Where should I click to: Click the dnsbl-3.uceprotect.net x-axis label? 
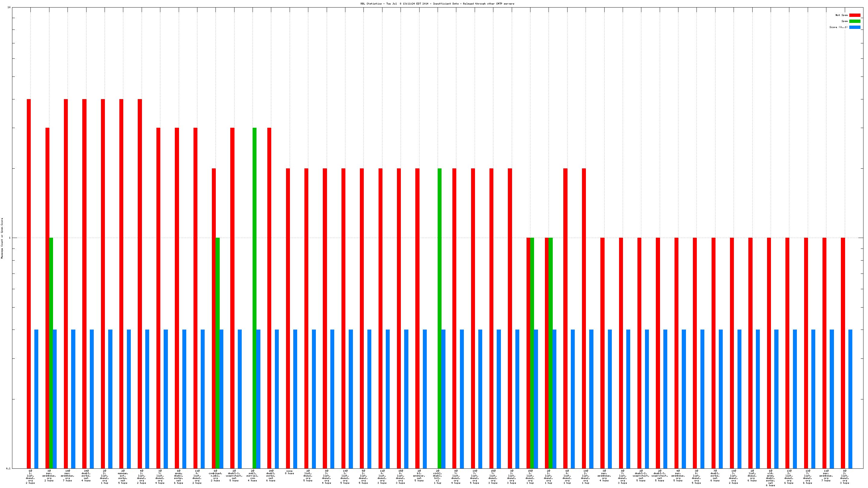659,476
